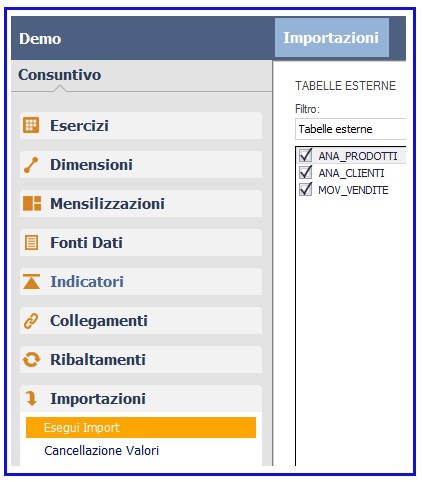422x482 pixels.
Task: Open Cancellazione Valori submenu entry
Action: 102,451
